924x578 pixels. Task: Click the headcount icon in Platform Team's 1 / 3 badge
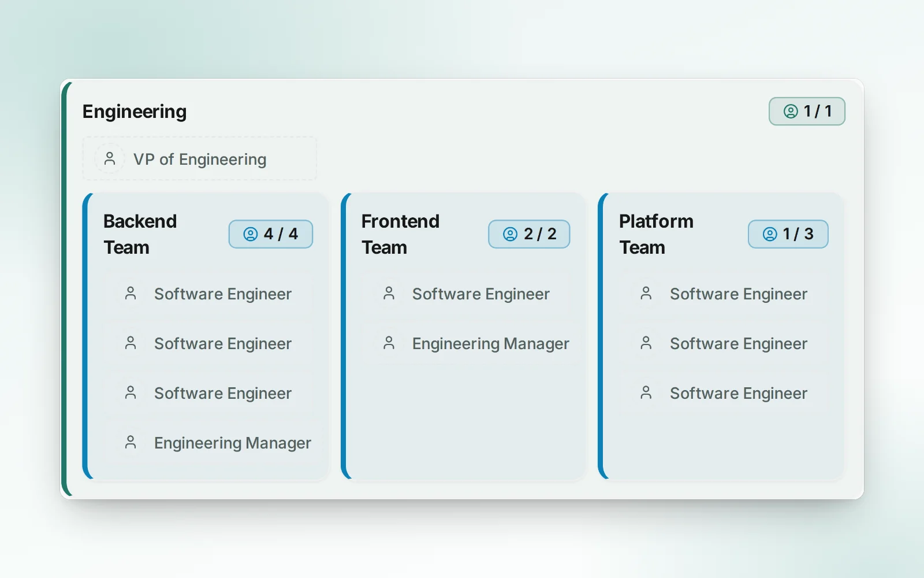coord(770,234)
